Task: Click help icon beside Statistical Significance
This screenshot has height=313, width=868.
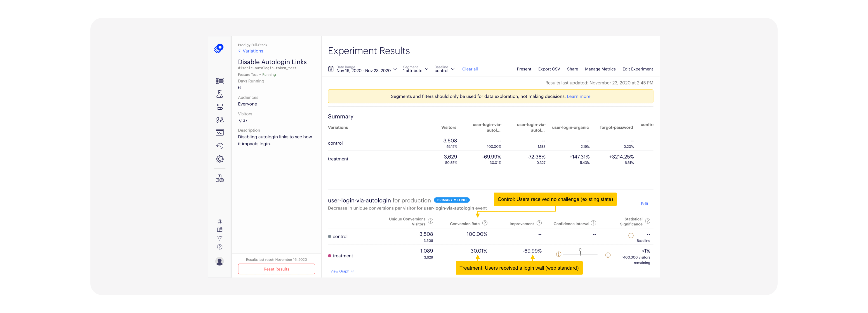Action: (x=648, y=221)
